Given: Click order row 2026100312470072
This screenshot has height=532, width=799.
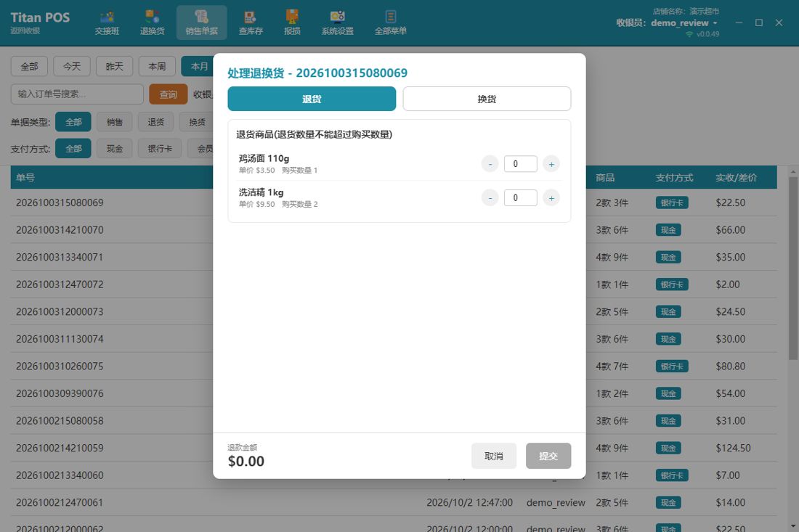Looking at the screenshot, I should [394, 284].
